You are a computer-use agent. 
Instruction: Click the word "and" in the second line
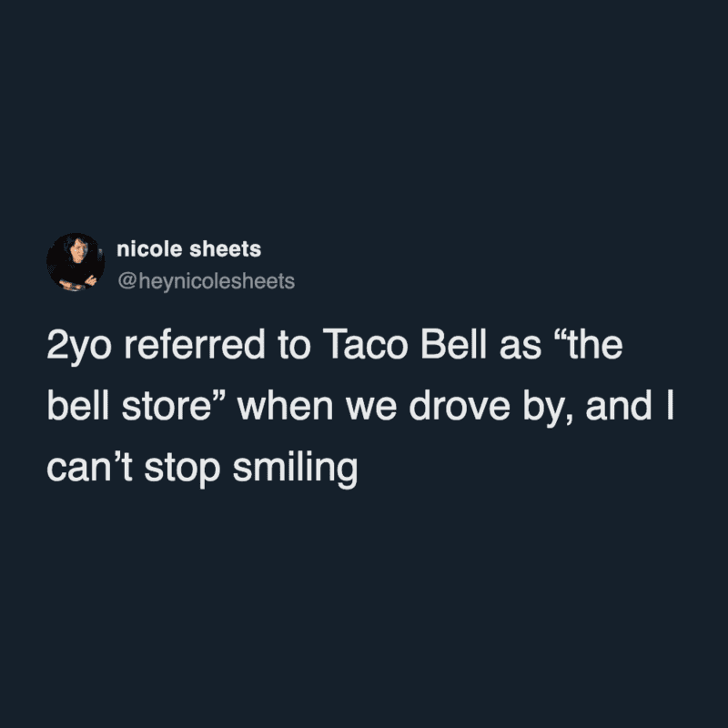(612, 408)
